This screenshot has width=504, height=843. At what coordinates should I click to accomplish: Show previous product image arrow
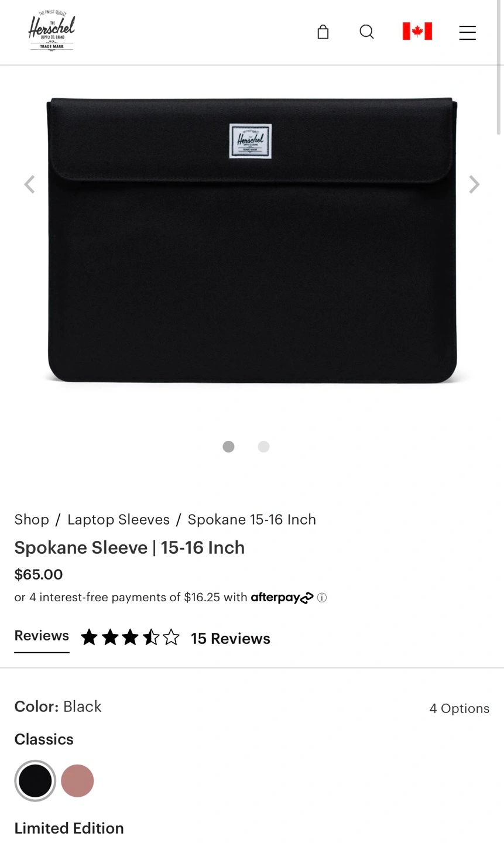[x=29, y=184]
